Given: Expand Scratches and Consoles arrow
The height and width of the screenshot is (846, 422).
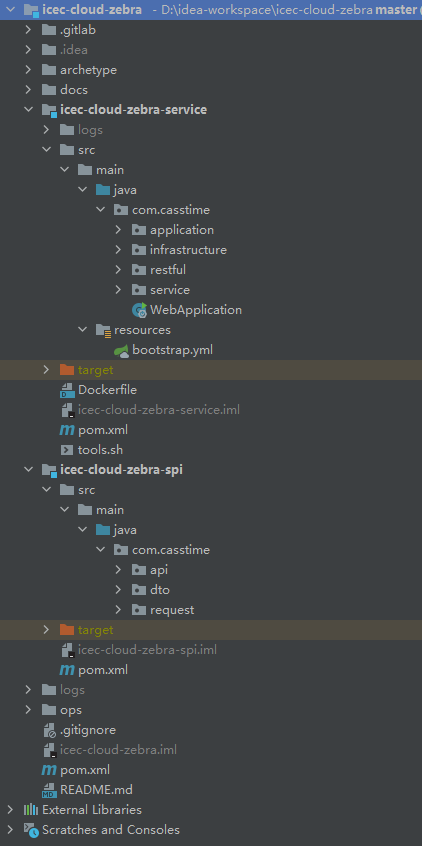Looking at the screenshot, I should click(10, 830).
